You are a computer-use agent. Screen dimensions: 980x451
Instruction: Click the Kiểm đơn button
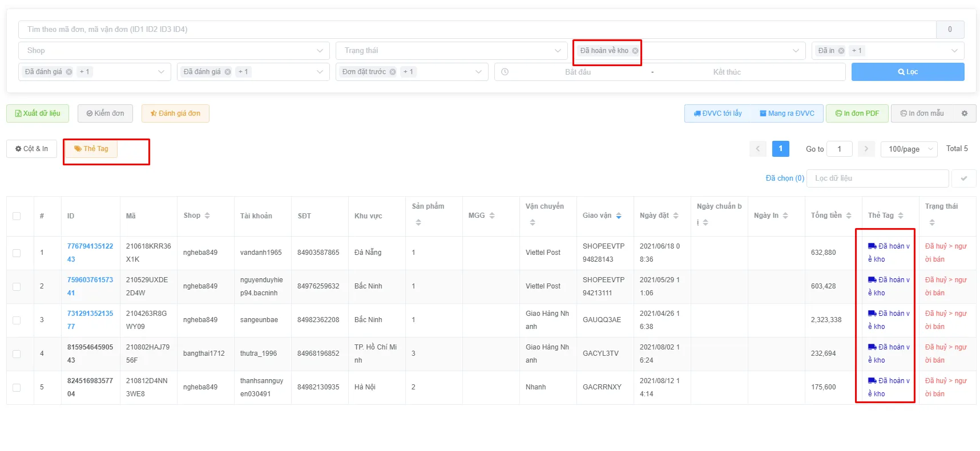[x=105, y=113]
